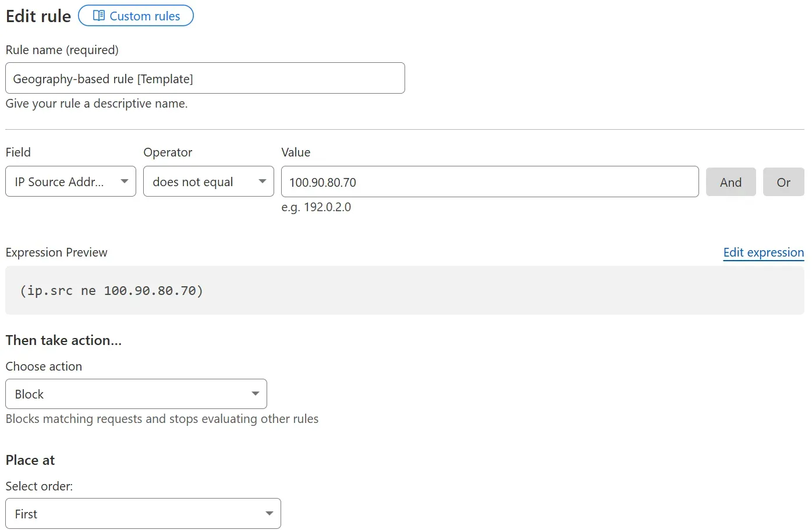The height and width of the screenshot is (530, 812).
Task: Click the 'Rule name (required)' label
Action: (x=62, y=50)
